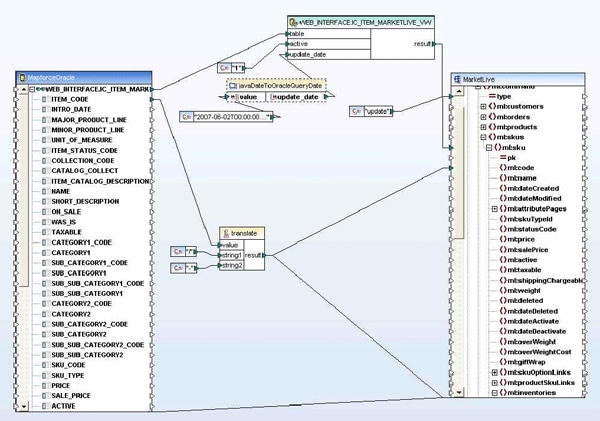Click the result output connector of translate
600x421 pixels.
pyautogui.click(x=264, y=255)
